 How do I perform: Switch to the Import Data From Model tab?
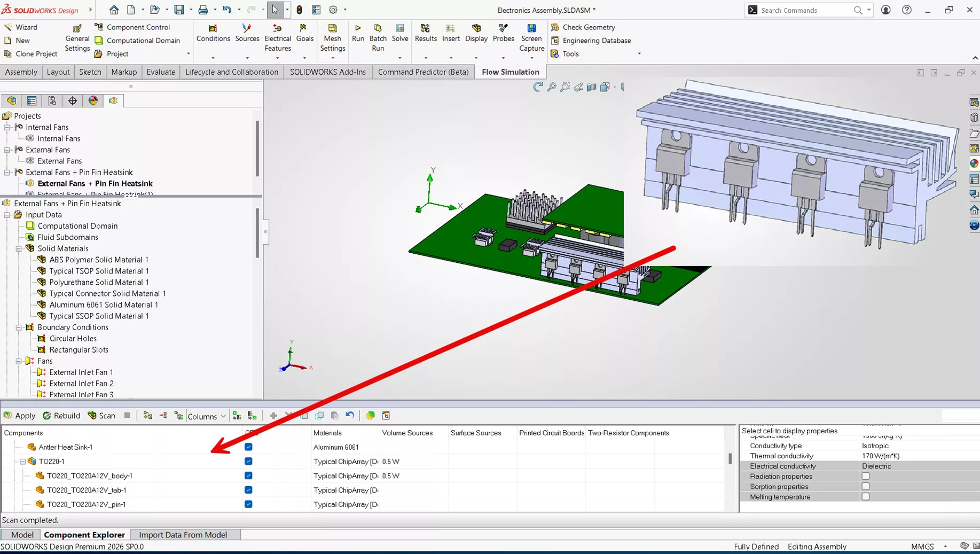[183, 534]
